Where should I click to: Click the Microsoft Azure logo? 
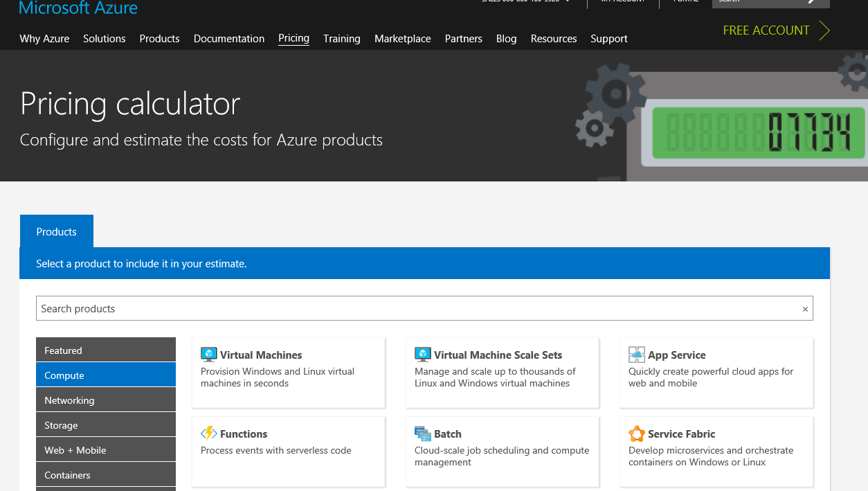[78, 8]
